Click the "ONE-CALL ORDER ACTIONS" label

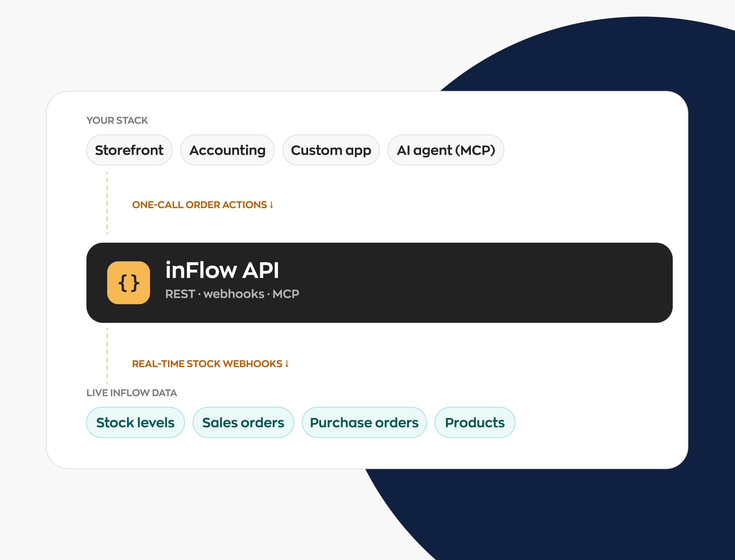pyautogui.click(x=203, y=205)
